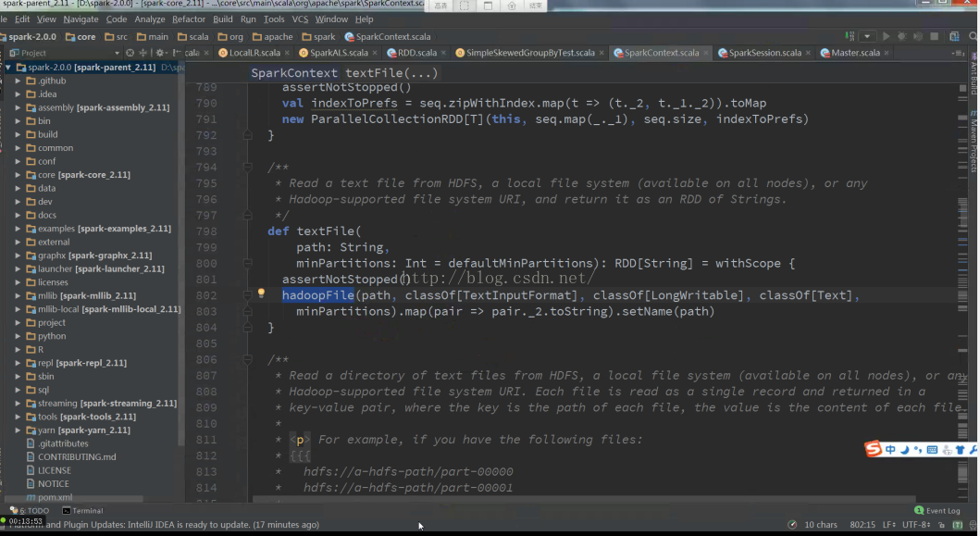980x536 pixels.
Task: Expand the sql folder in tree
Action: click(x=18, y=390)
